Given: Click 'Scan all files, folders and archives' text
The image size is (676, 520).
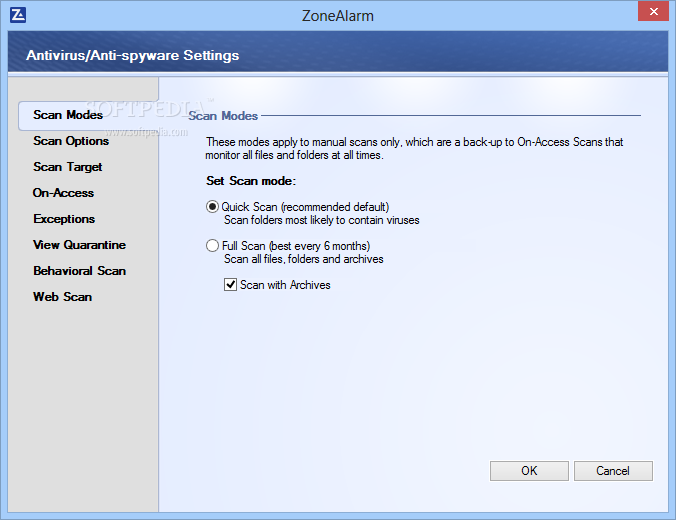Looking at the screenshot, I should click(x=304, y=259).
